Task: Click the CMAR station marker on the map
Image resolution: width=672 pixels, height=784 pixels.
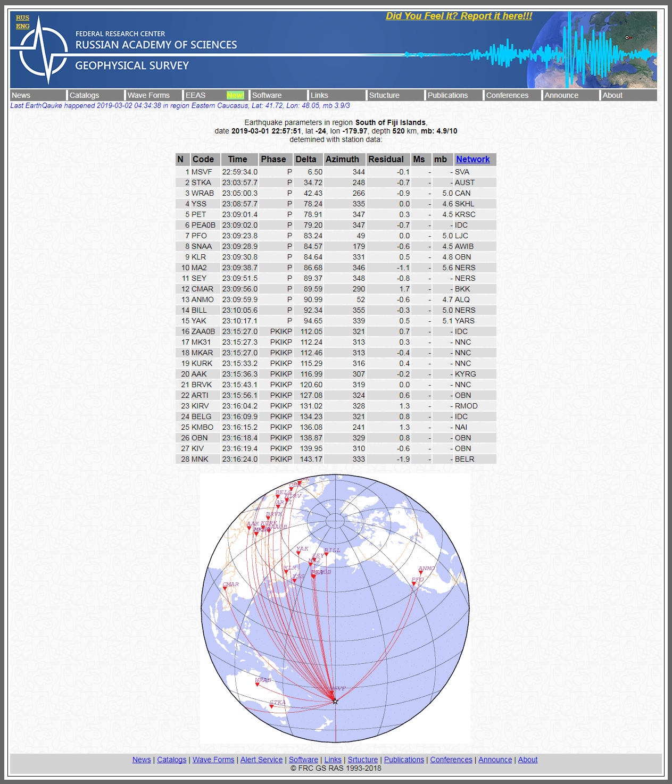Action: point(226,589)
